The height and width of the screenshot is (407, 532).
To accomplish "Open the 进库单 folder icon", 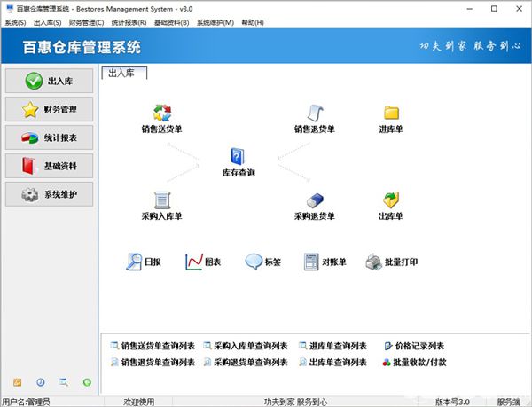I will (391, 113).
